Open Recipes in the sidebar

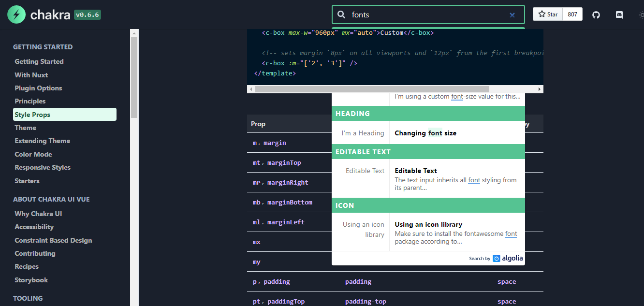coord(27,266)
